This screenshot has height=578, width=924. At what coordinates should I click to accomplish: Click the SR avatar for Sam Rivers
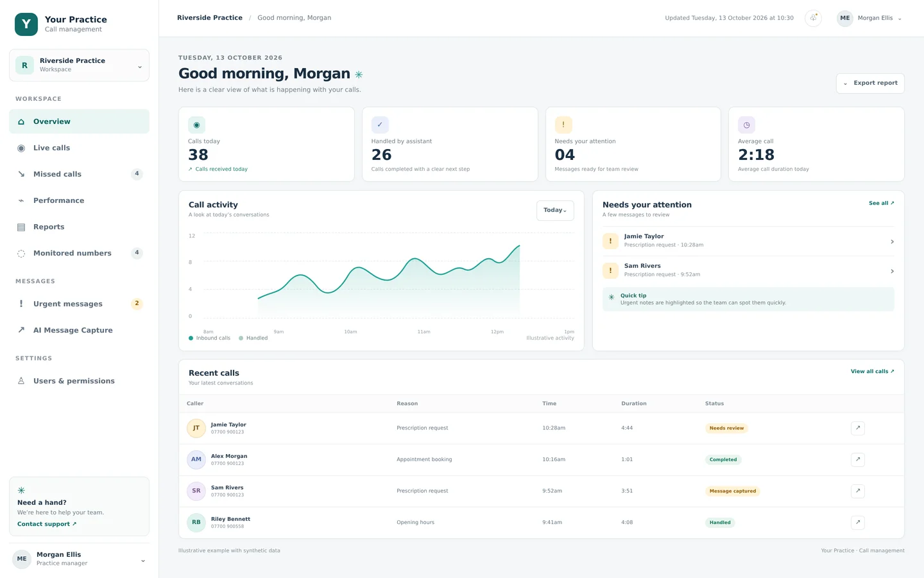[196, 491]
